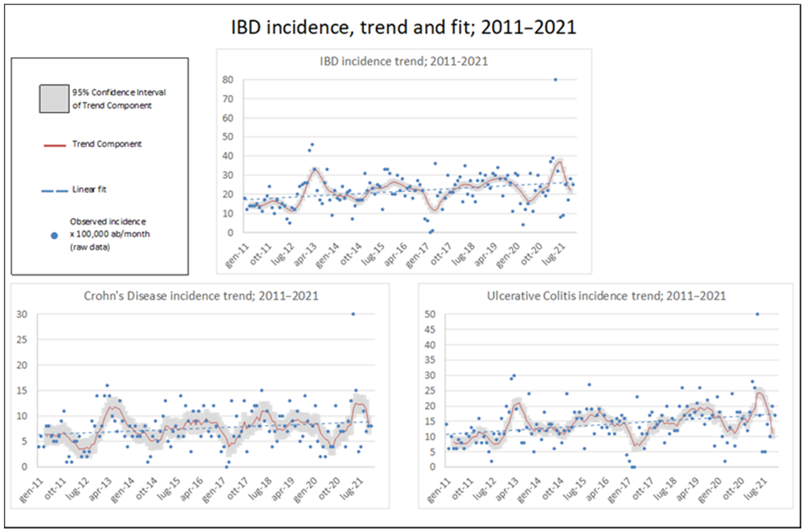Click the outlier point at 80 in IBD chart

(x=555, y=80)
